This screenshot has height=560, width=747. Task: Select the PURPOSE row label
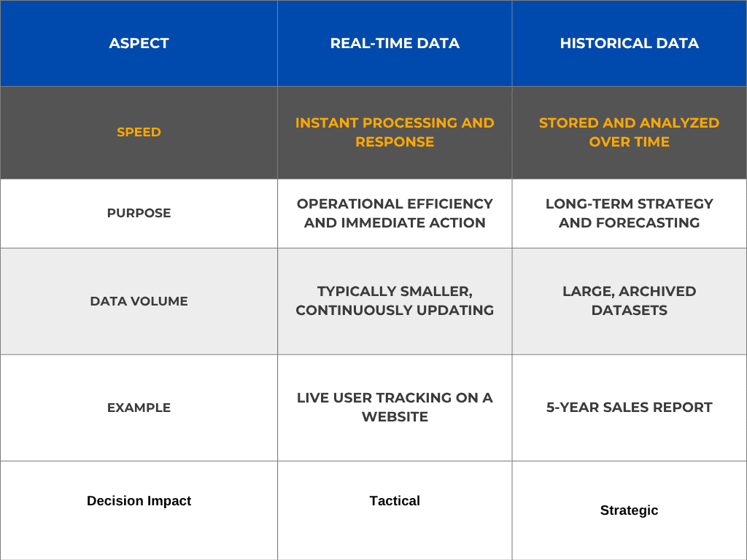tap(139, 213)
